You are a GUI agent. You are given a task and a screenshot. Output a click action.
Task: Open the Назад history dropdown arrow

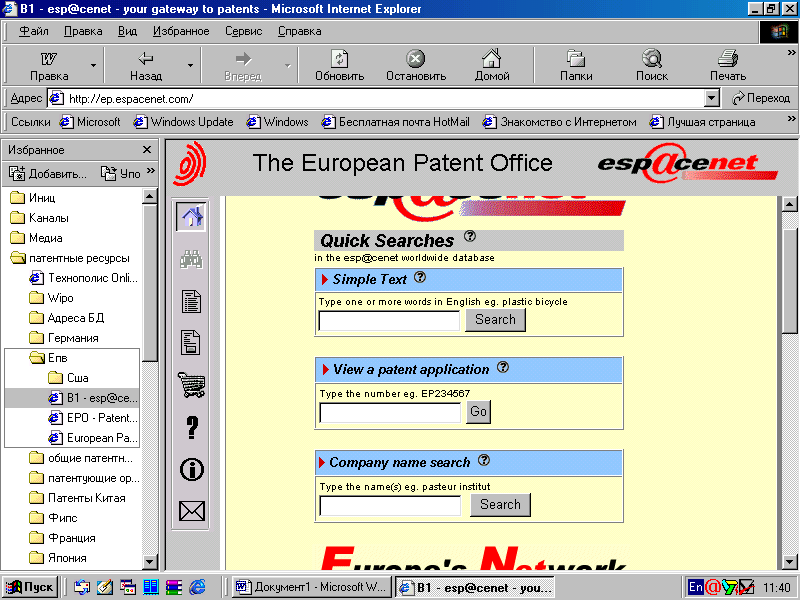click(x=190, y=65)
